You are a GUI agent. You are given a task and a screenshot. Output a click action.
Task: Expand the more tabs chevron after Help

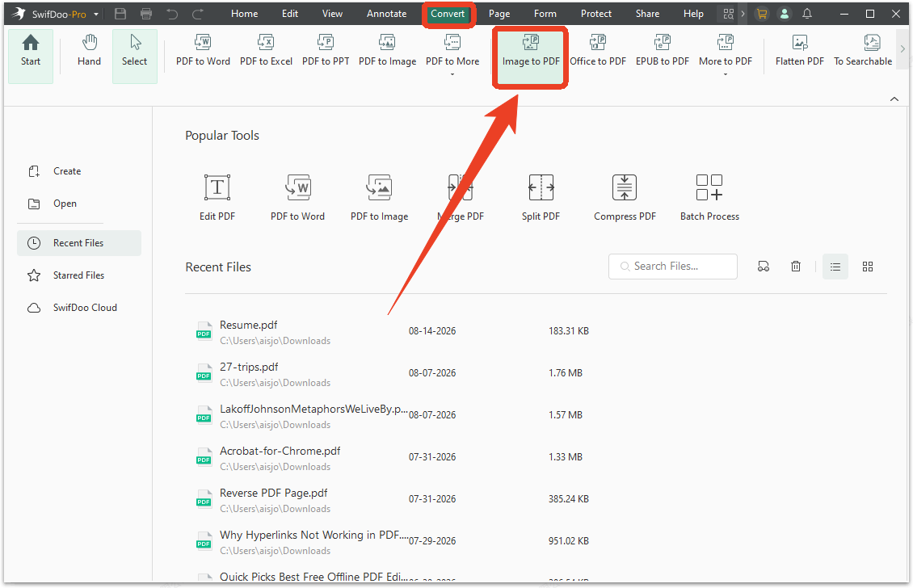pyautogui.click(x=743, y=14)
